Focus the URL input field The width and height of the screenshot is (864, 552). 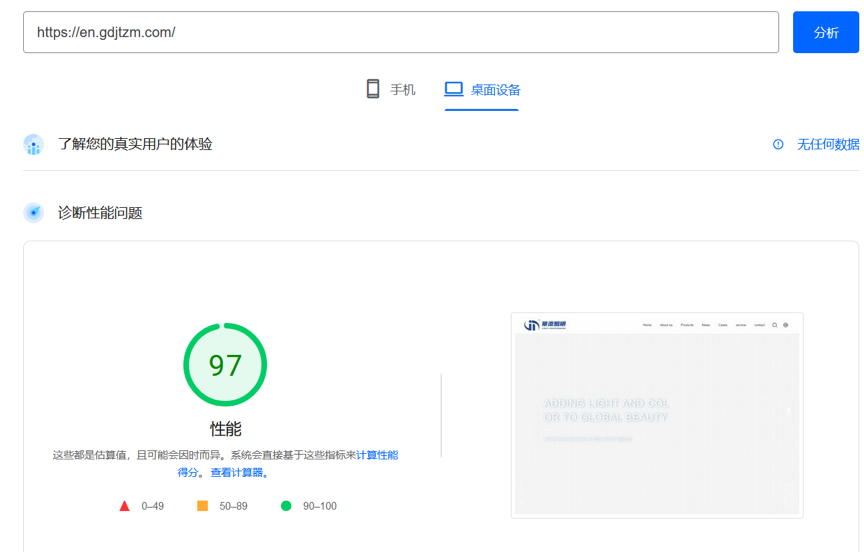[x=400, y=32]
